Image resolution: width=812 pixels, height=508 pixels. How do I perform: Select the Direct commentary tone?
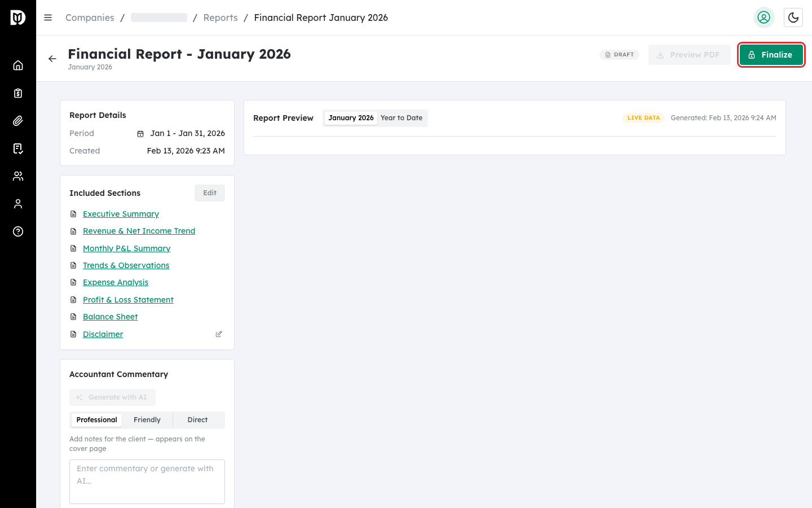[x=197, y=419]
